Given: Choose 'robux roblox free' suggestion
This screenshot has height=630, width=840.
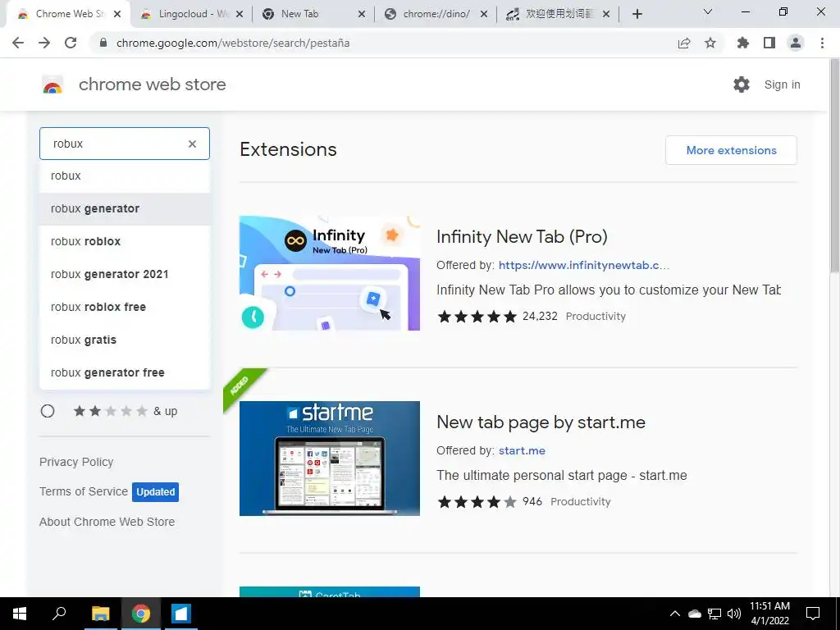Looking at the screenshot, I should [x=125, y=307].
